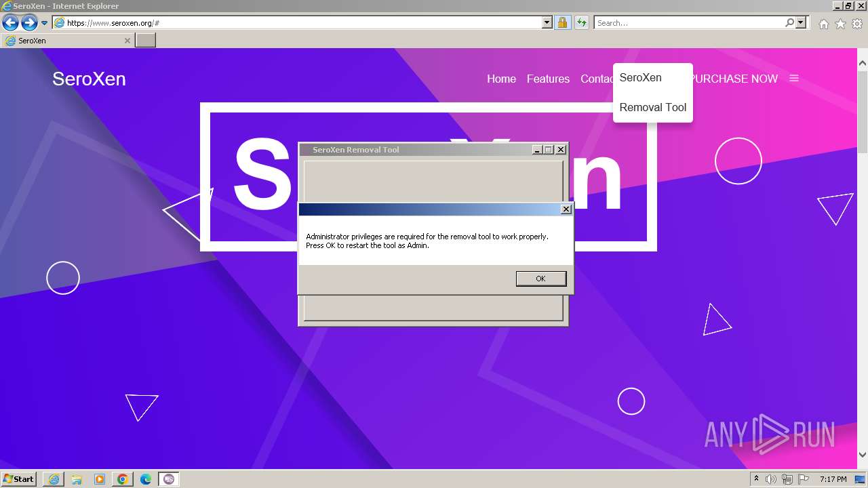Maximize the SeroXen Removal Tool window
The image size is (868, 488).
549,150
